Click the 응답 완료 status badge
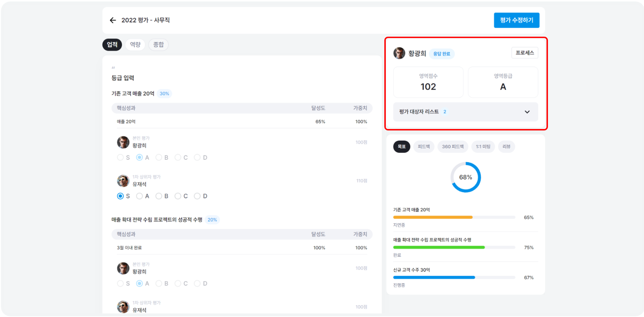 441,54
